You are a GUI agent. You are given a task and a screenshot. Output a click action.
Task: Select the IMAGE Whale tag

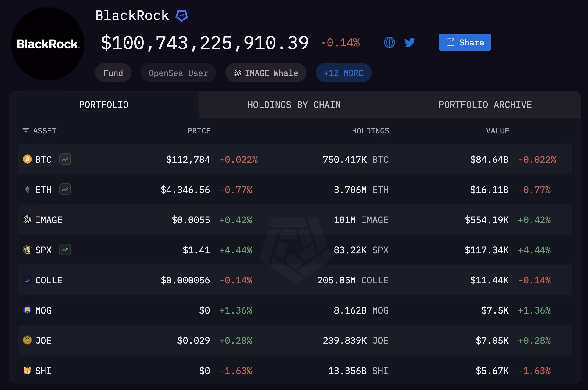266,73
